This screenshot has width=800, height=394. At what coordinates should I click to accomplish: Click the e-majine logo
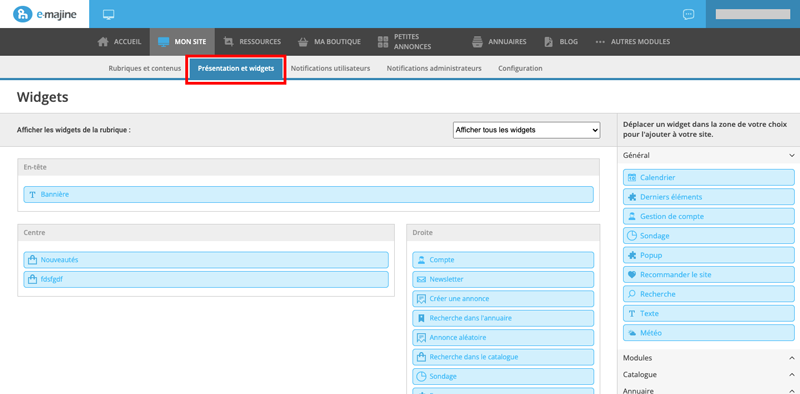click(44, 14)
